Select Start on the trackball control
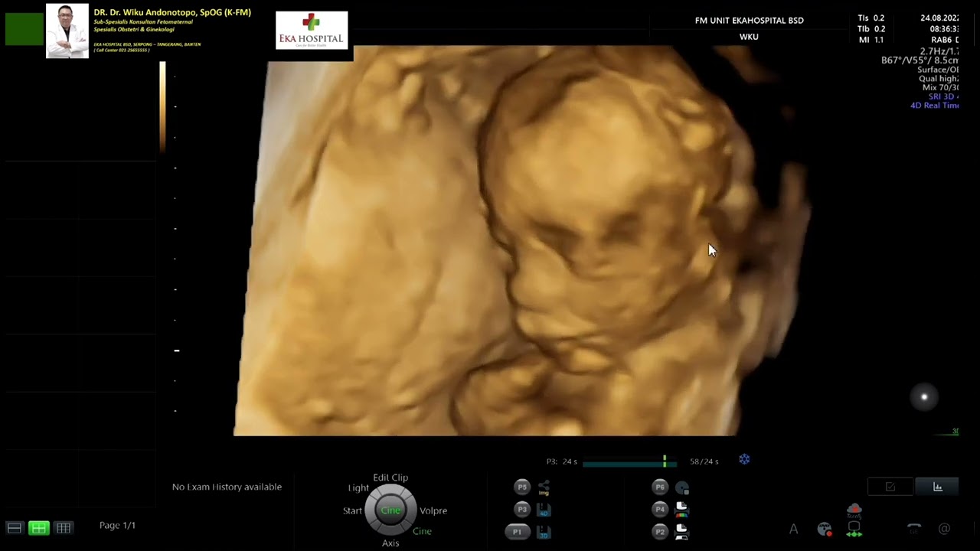This screenshot has height=551, width=980. [352, 510]
